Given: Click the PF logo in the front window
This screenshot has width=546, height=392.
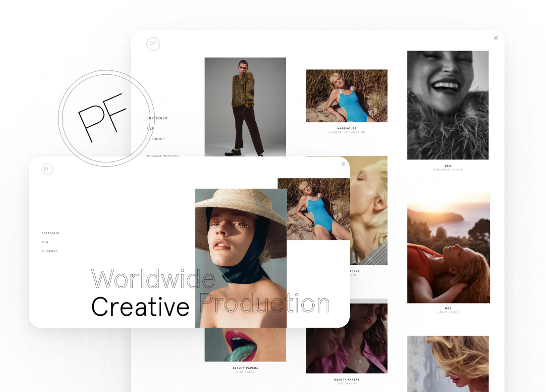Looking at the screenshot, I should coord(47,169).
